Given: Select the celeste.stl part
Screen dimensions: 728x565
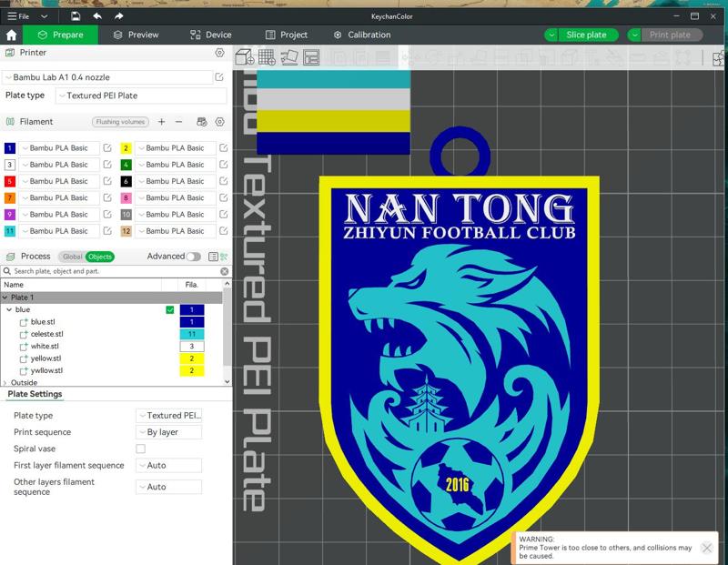Looking at the screenshot, I should (x=47, y=334).
